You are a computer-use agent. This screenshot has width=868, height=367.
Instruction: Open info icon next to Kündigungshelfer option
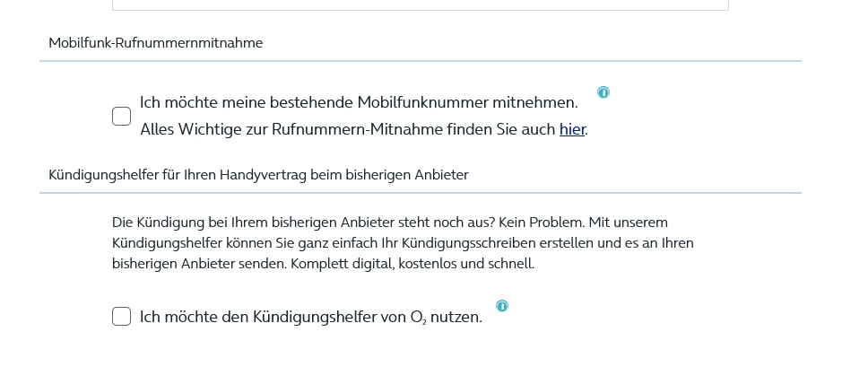coord(502,306)
